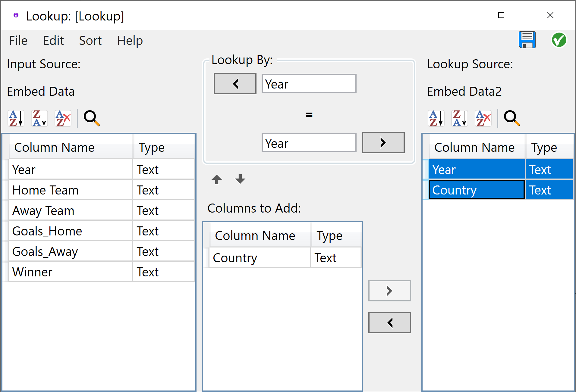Open the File menu
Image resolution: width=576 pixels, height=392 pixels.
(x=18, y=40)
